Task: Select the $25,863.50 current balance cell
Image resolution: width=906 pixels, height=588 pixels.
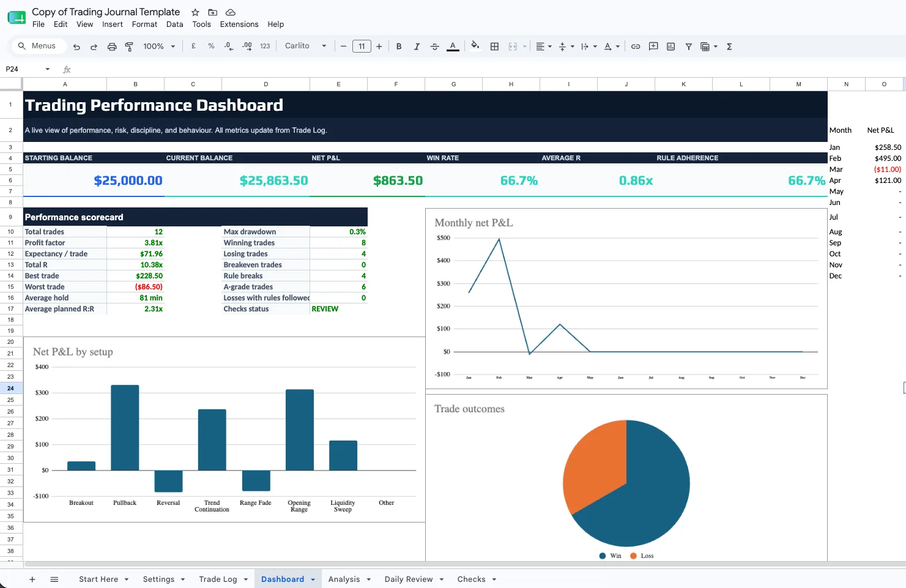Action: (237, 180)
